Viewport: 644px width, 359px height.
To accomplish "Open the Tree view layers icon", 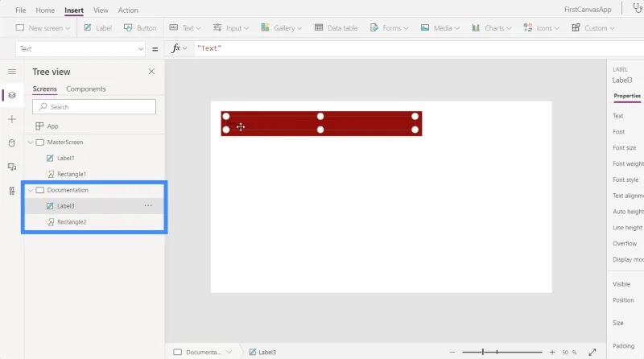I will pyautogui.click(x=12, y=95).
